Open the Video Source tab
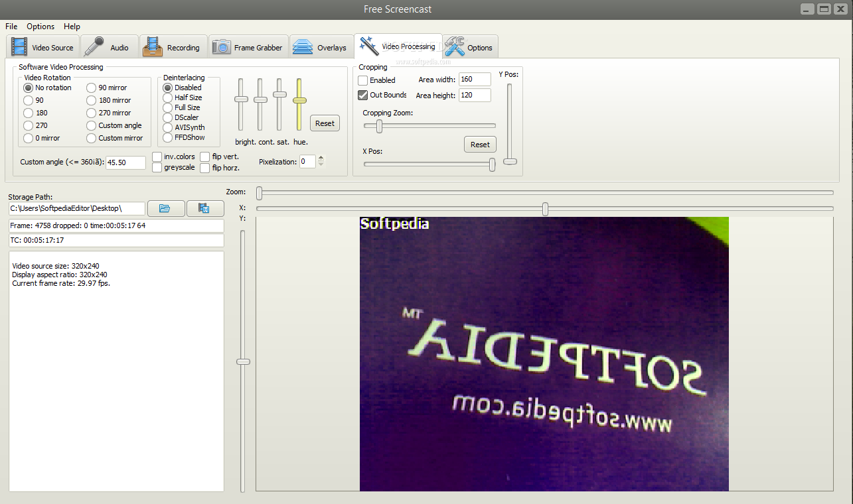This screenshot has height=504, width=853. pos(43,47)
